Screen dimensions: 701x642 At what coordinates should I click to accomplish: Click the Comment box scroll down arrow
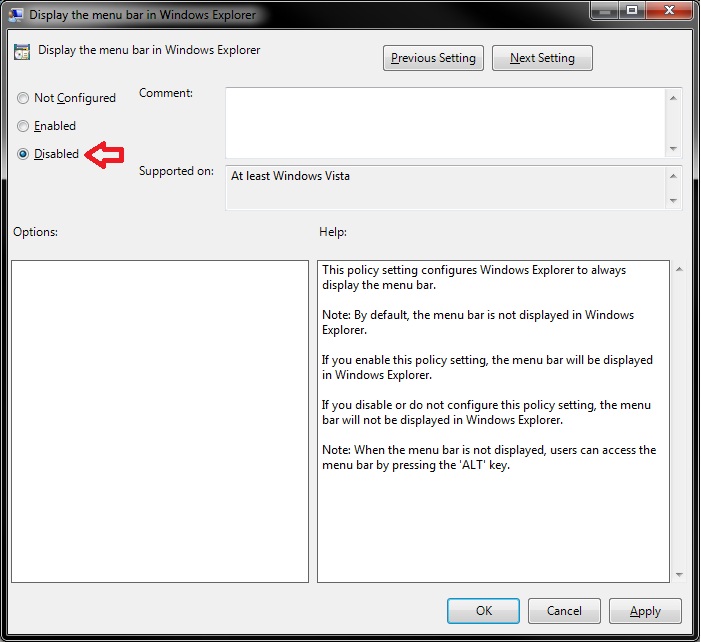point(673,149)
